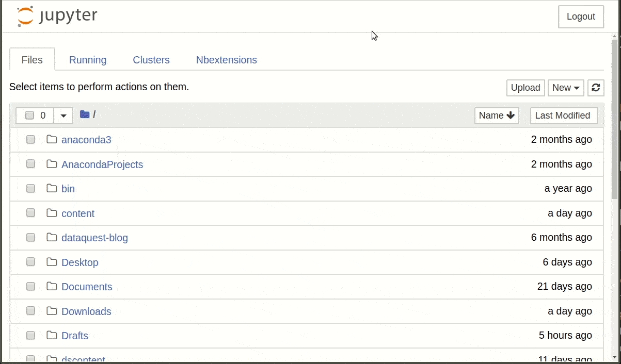
Task: Click the folder icon beside content
Action: [x=52, y=213]
